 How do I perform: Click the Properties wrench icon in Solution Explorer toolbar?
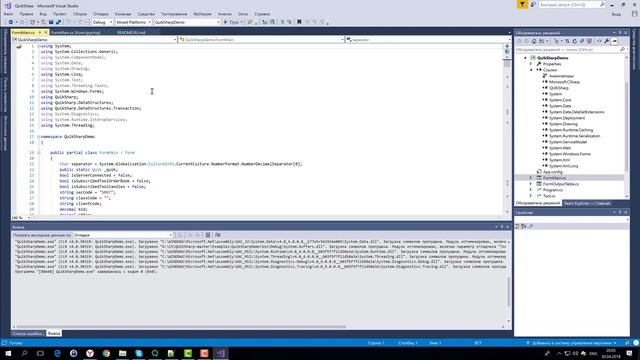(607, 41)
